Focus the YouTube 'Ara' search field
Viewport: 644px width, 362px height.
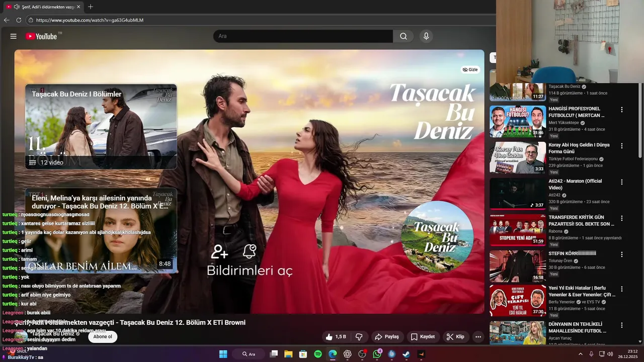click(x=303, y=36)
